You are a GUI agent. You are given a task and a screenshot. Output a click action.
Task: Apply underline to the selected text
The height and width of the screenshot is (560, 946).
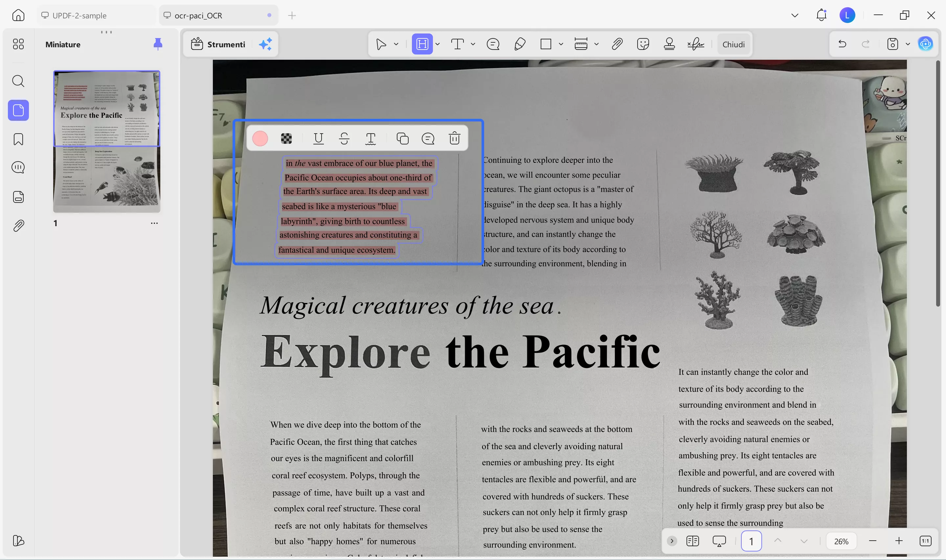tap(318, 138)
